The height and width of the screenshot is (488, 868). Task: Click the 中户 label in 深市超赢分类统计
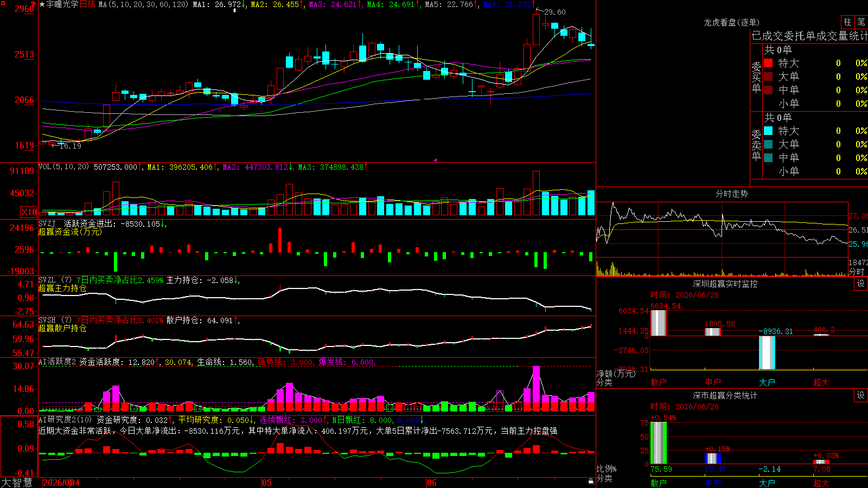pyautogui.click(x=713, y=483)
